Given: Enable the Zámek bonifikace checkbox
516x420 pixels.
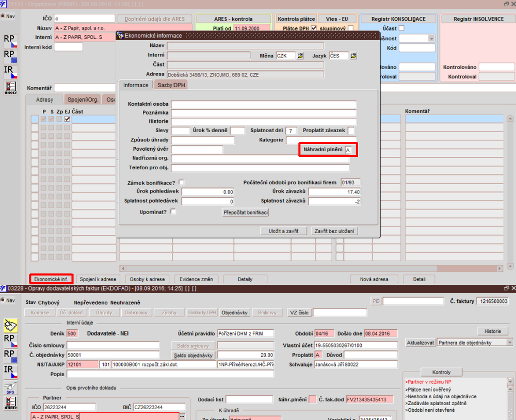Looking at the screenshot, I should click(x=181, y=182).
